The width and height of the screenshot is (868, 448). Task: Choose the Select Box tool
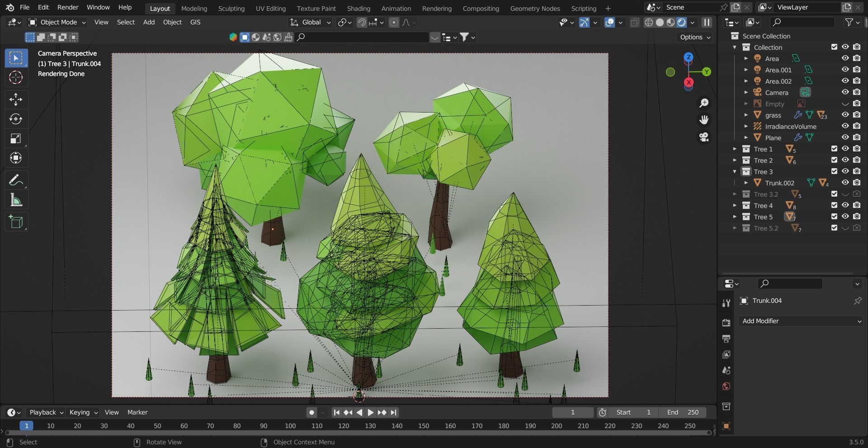click(16, 58)
